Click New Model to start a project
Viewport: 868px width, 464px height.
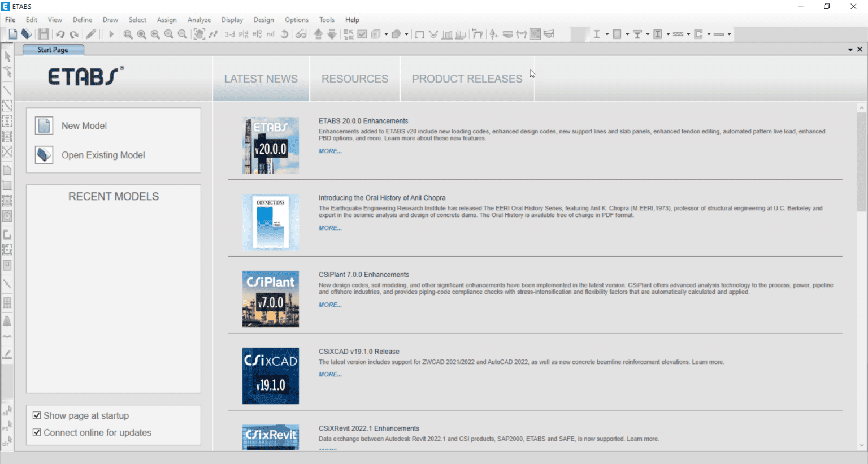85,125
